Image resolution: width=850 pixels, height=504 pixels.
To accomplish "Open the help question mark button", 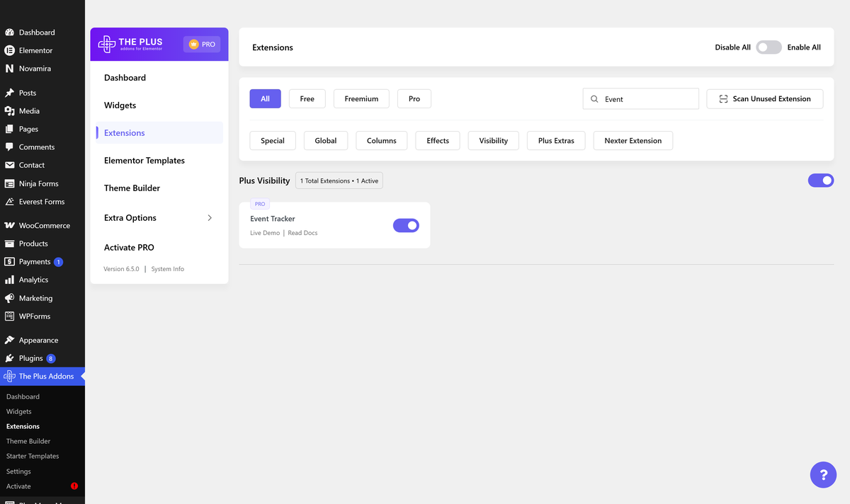I will click(823, 475).
